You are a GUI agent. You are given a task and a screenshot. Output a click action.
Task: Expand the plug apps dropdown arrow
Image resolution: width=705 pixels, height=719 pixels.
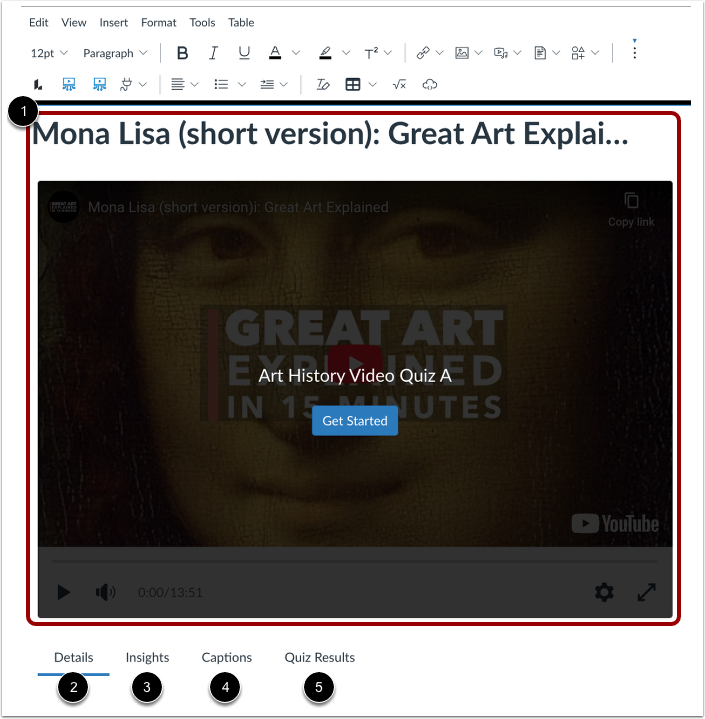click(x=143, y=84)
